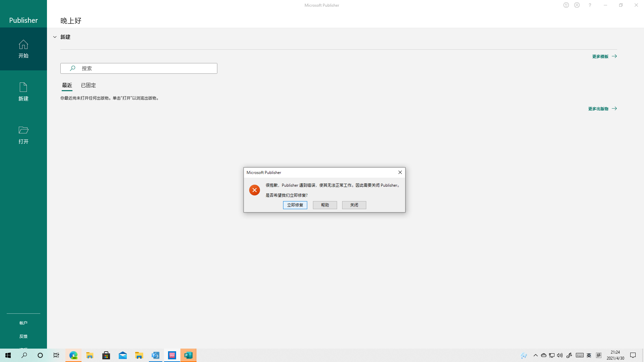Screen dimensions: 644x362
Task: Click the 是否希望我们立即修复 dialog text
Action: (x=287, y=195)
